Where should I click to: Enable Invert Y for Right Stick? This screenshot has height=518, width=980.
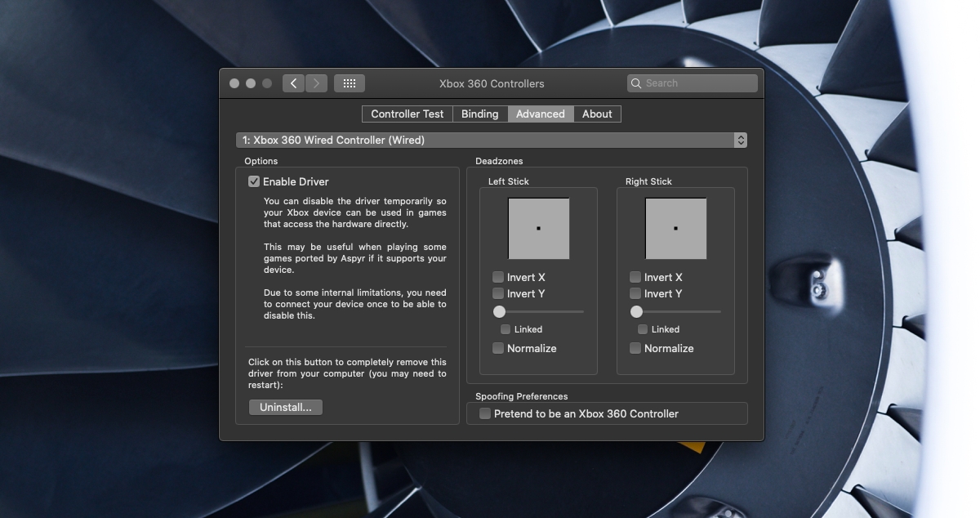pyautogui.click(x=635, y=293)
